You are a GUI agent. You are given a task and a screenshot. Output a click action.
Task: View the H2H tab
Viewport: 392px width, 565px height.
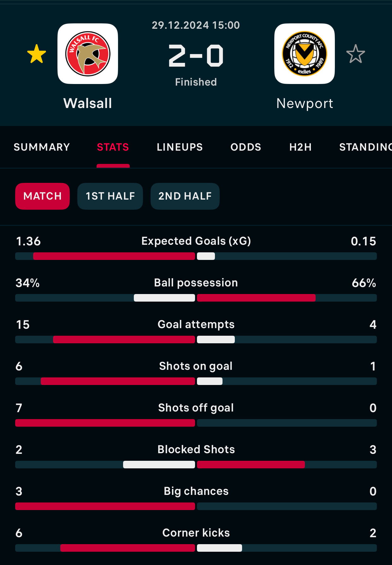click(x=300, y=147)
